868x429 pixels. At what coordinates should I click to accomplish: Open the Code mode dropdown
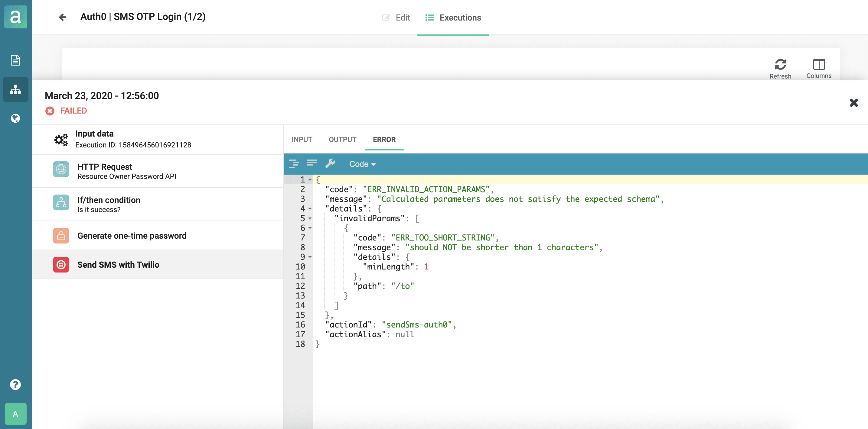pos(362,164)
